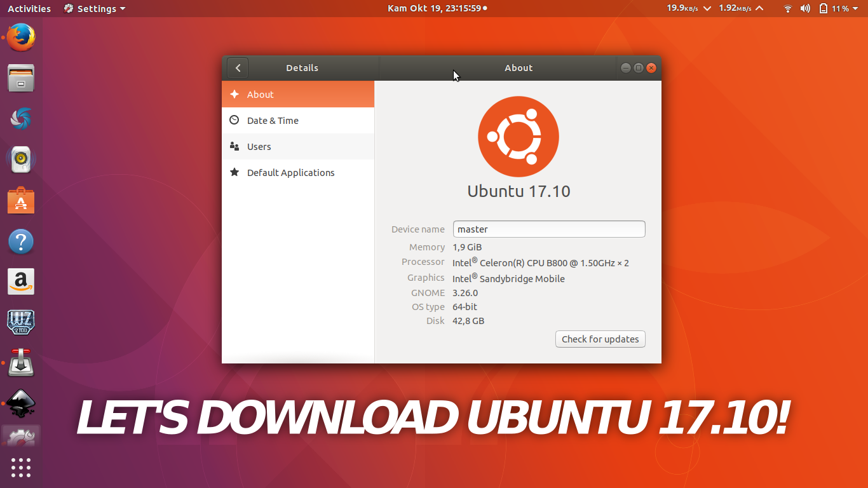The width and height of the screenshot is (868, 488).
Task: Open the Transmission lever icon in dock
Action: pyautogui.click(x=21, y=363)
